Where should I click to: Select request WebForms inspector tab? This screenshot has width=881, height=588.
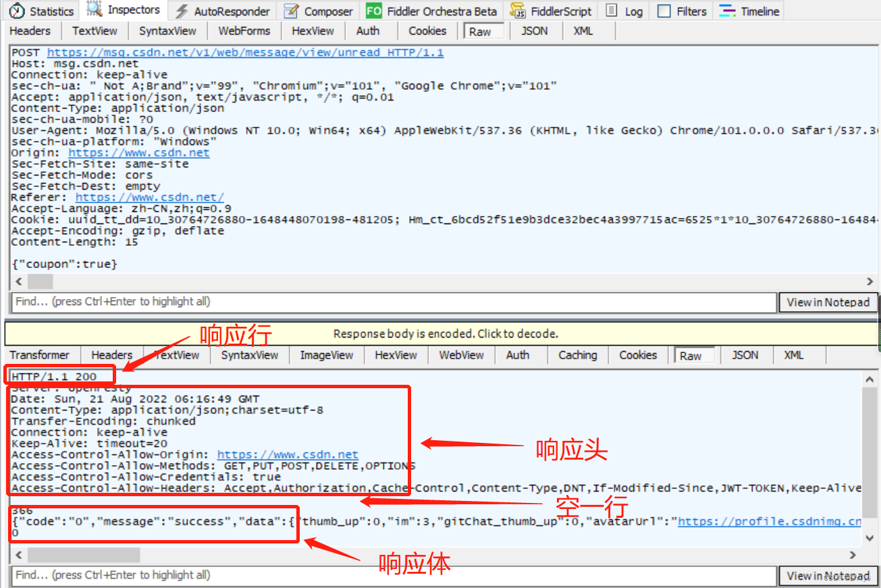point(244,30)
